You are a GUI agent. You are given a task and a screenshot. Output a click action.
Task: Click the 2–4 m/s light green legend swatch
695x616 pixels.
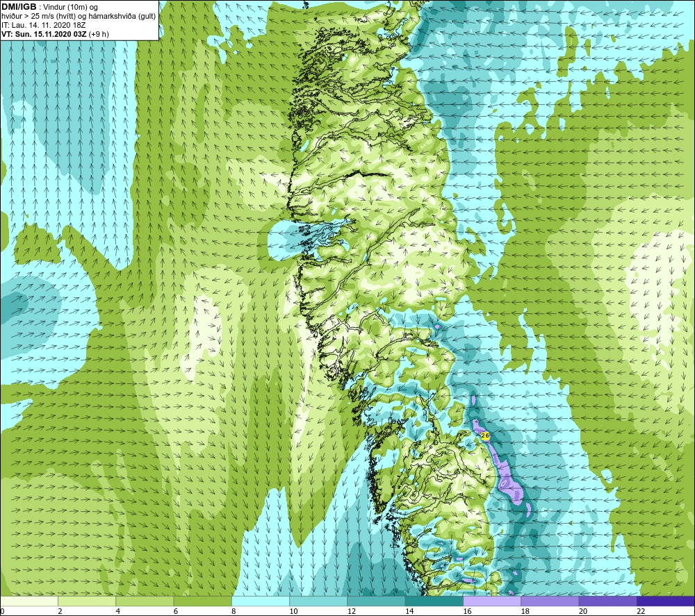(87, 601)
